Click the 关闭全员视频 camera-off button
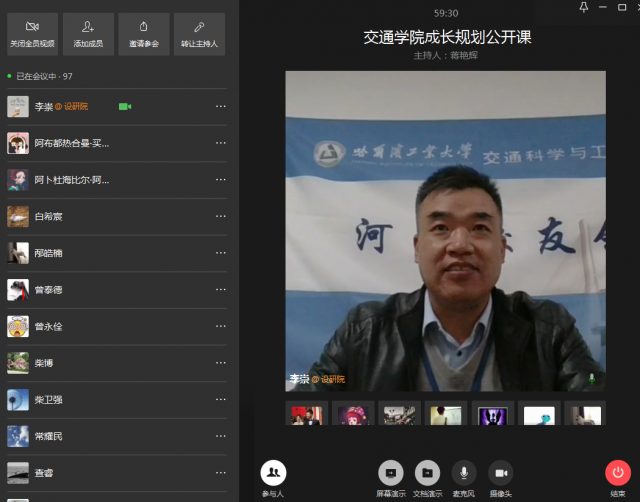640x502 pixels. pyautogui.click(x=32, y=34)
